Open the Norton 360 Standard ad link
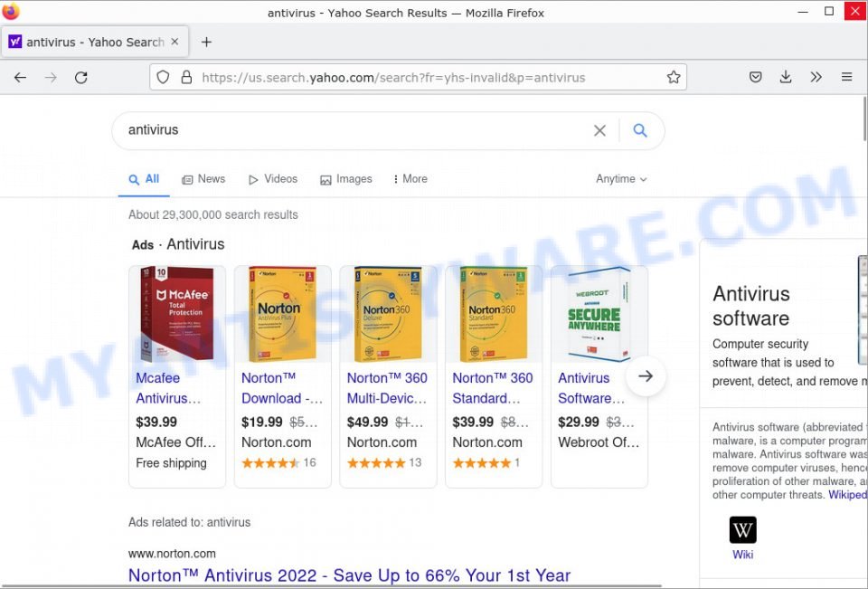The width and height of the screenshot is (868, 589). click(x=493, y=388)
